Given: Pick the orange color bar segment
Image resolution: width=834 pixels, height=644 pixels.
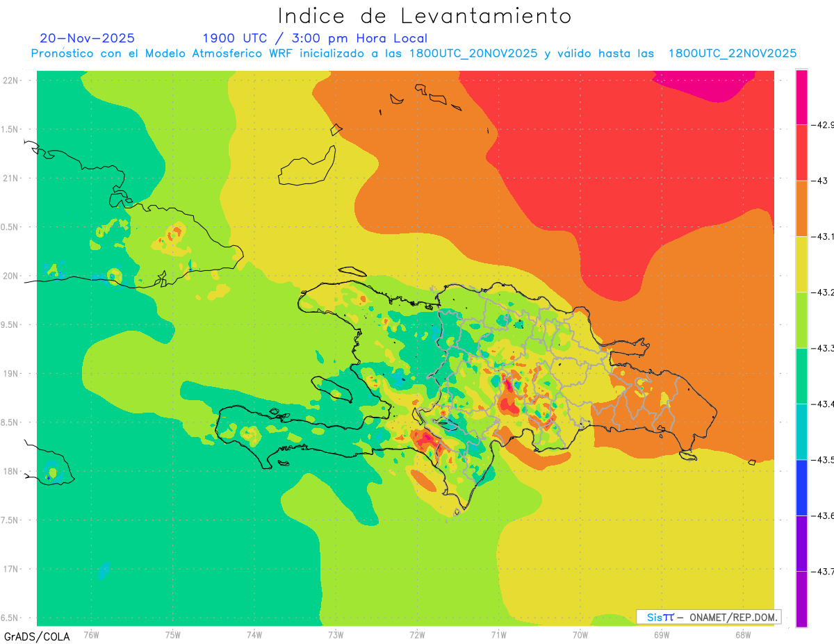Looking at the screenshot, I should click(801, 208).
